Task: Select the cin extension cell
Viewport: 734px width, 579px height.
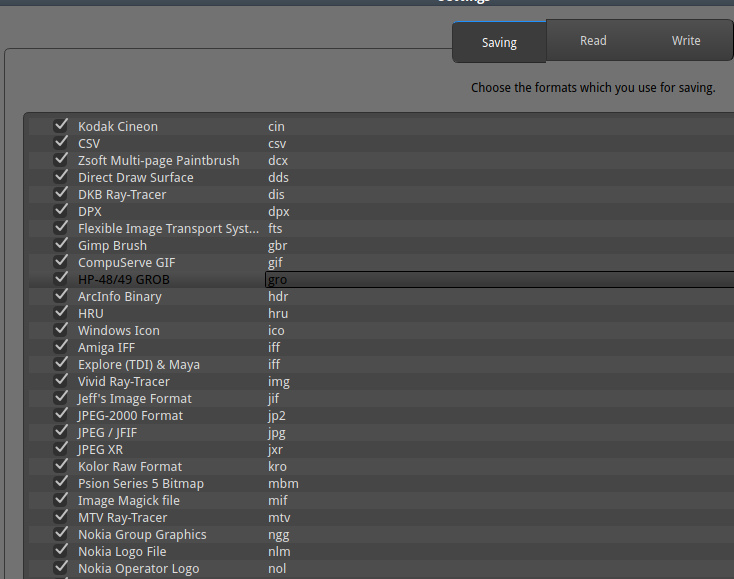Action: click(276, 126)
